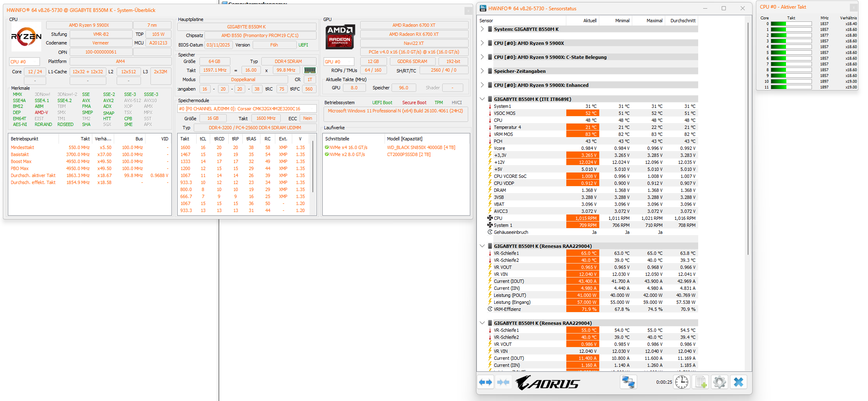Click the BIOS-Datum 03/11/2025 field

(x=218, y=45)
